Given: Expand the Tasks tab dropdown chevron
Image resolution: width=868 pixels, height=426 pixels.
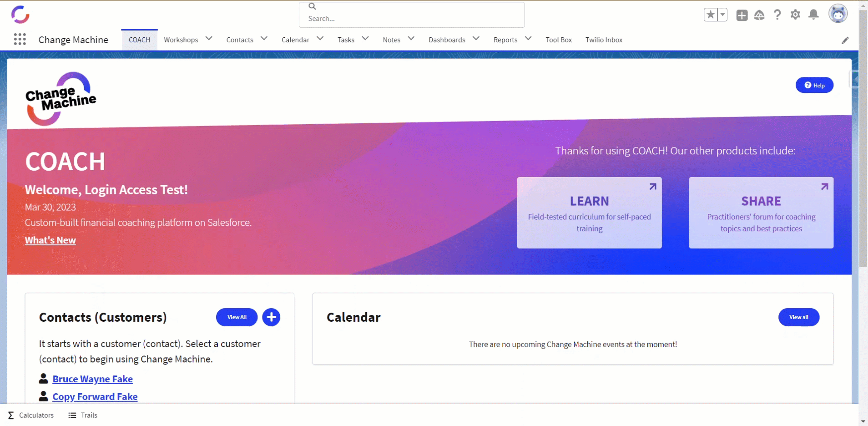Looking at the screenshot, I should [365, 39].
